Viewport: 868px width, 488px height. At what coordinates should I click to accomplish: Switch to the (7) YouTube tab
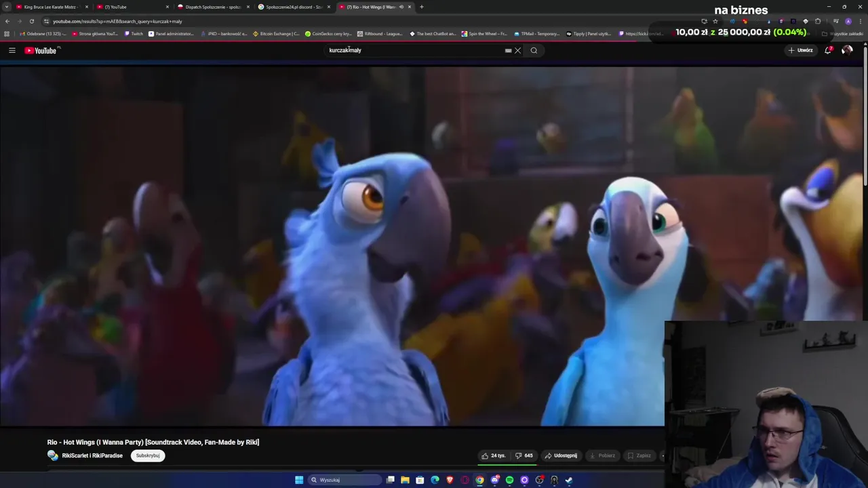pos(132,7)
